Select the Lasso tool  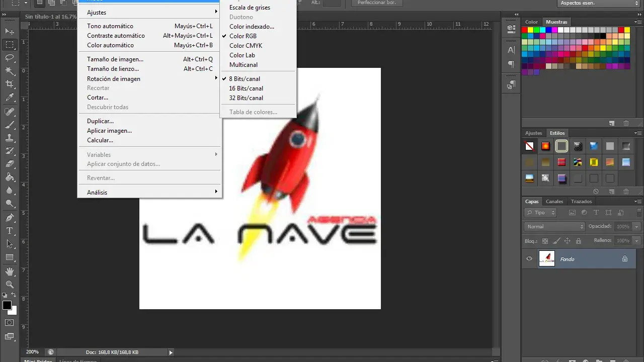(10, 58)
